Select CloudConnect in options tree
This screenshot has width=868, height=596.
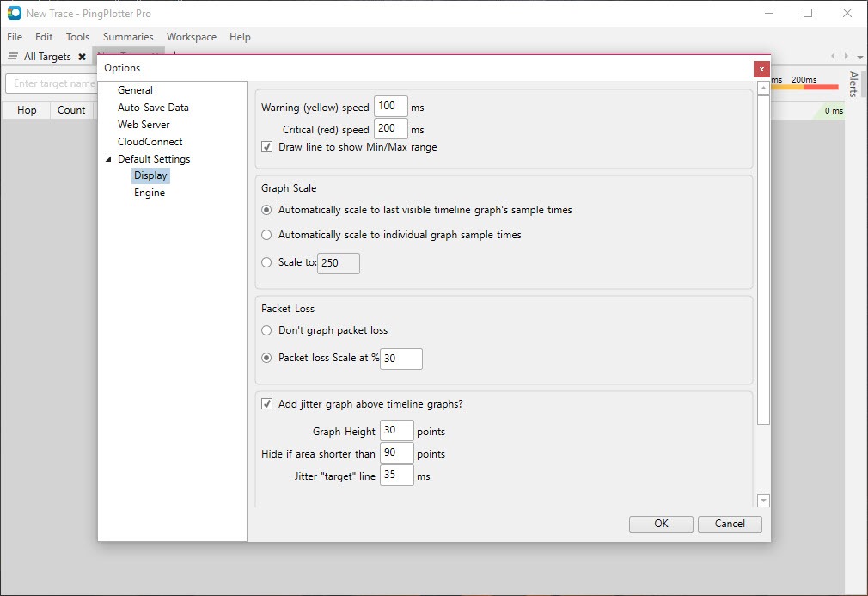click(x=150, y=142)
